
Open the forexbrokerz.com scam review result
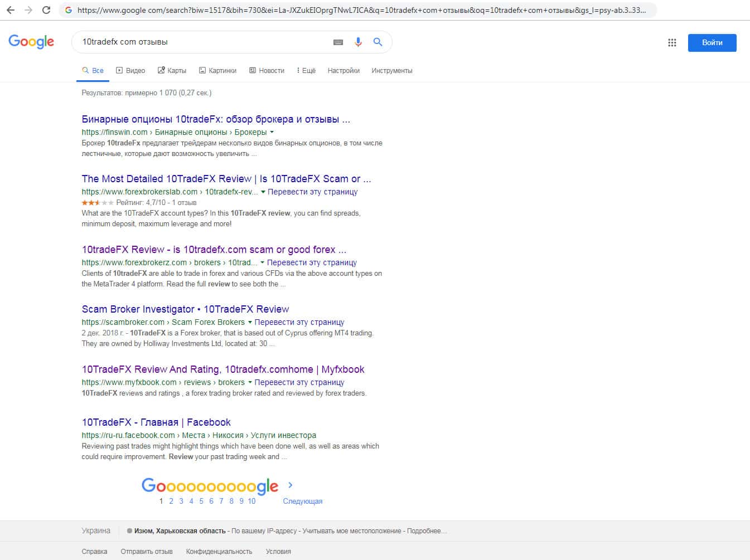point(214,250)
